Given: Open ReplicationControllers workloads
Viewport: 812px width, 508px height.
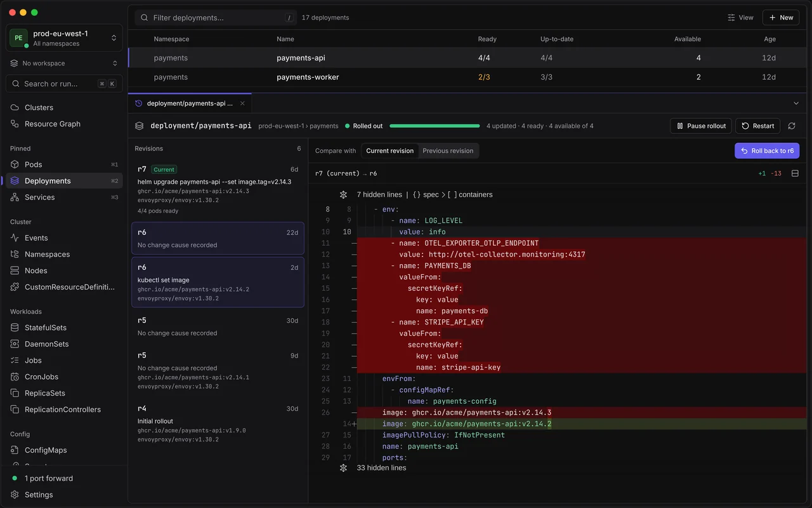Looking at the screenshot, I should [64, 410].
